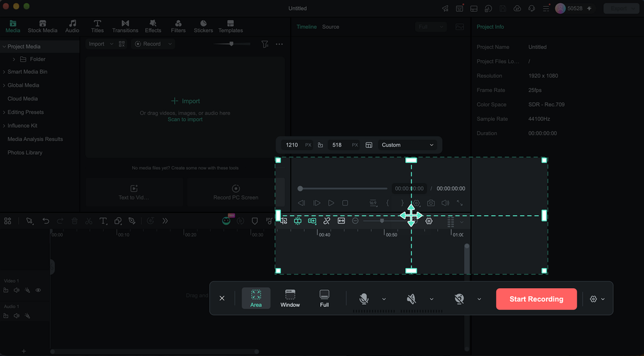Viewport: 644px width, 356px height.
Task: Click the preview Play button
Action: 331,203
